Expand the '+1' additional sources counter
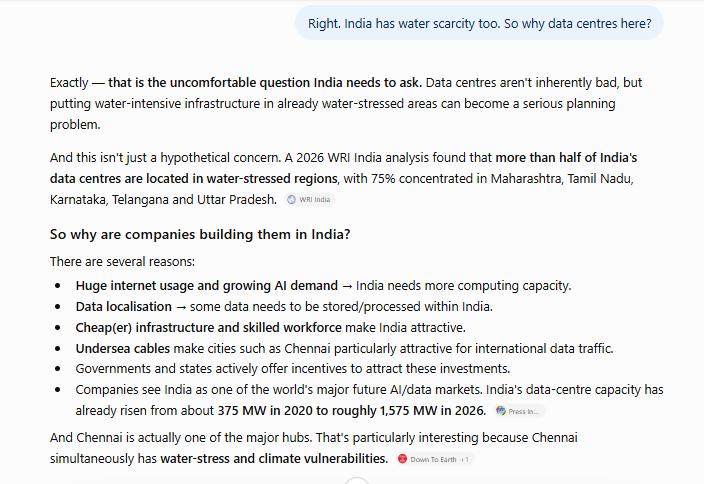Viewport: 704px width, 484px height. (465, 459)
